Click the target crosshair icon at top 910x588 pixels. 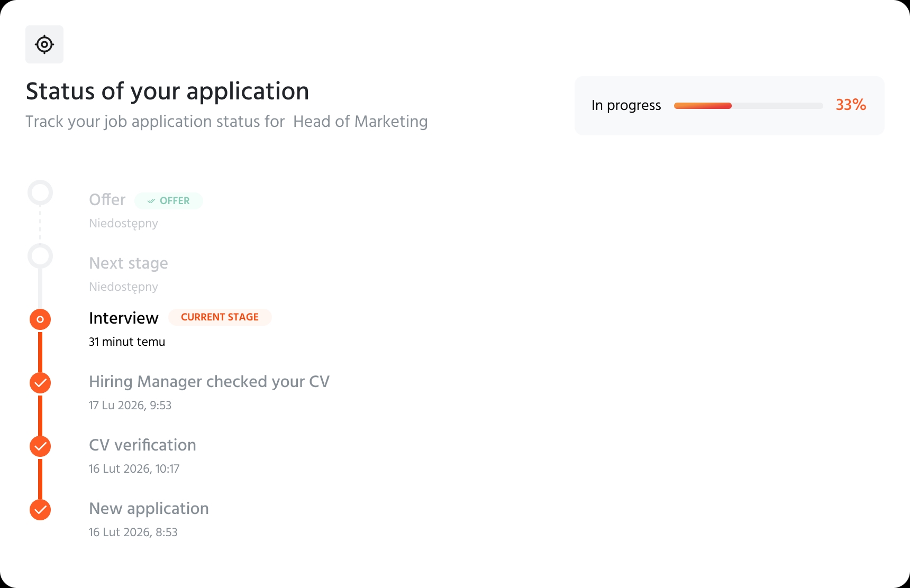click(44, 44)
